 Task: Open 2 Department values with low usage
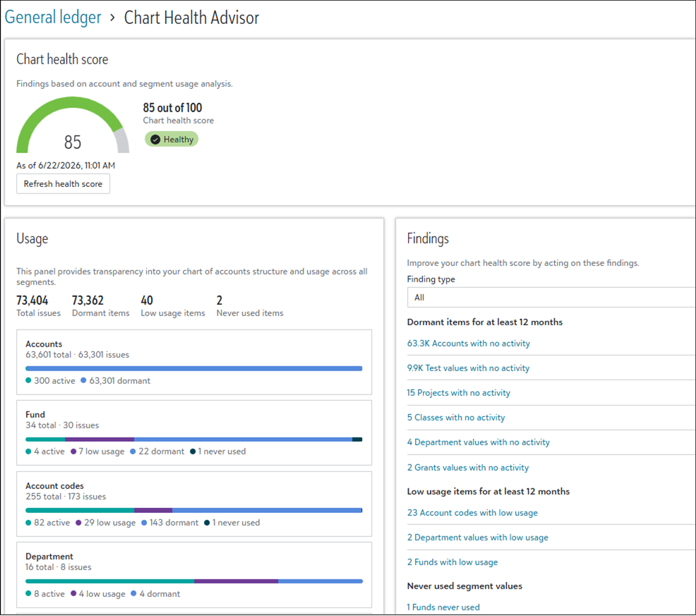coord(478,538)
